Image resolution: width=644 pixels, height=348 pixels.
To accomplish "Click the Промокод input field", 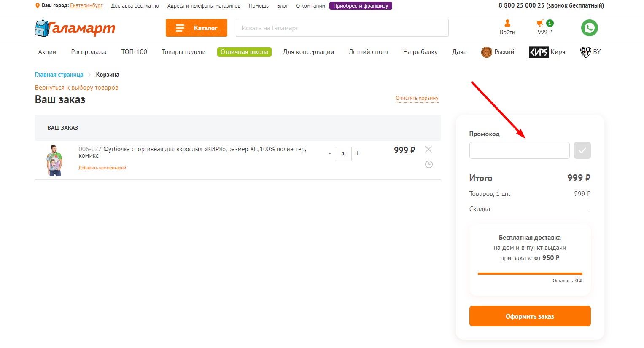I will coord(519,150).
